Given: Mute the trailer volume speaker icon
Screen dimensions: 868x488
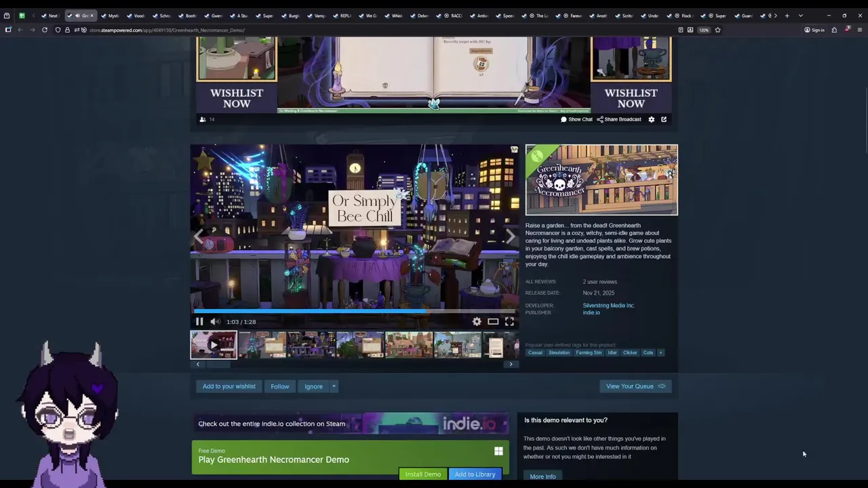Looking at the screenshot, I should point(215,322).
